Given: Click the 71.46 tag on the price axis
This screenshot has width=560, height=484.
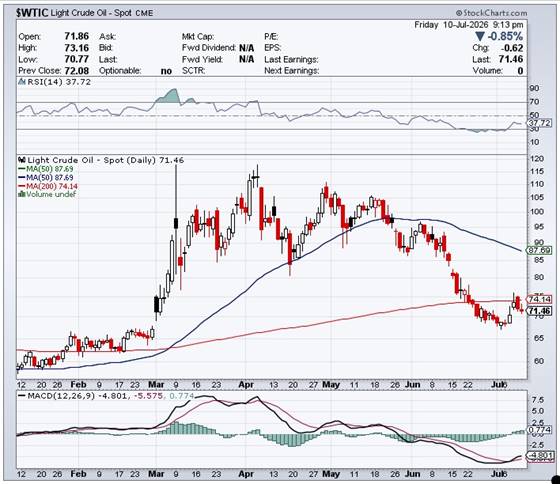Looking at the screenshot, I should point(540,311).
